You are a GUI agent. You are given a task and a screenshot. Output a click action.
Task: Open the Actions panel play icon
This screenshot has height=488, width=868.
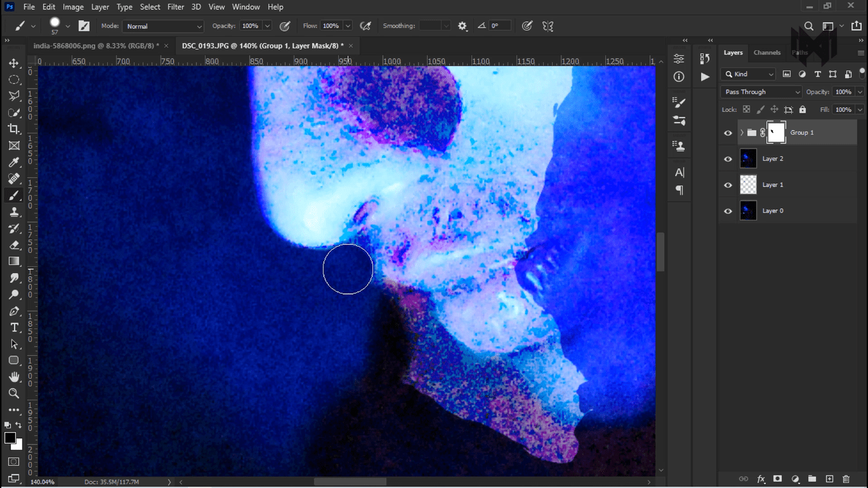coord(704,77)
